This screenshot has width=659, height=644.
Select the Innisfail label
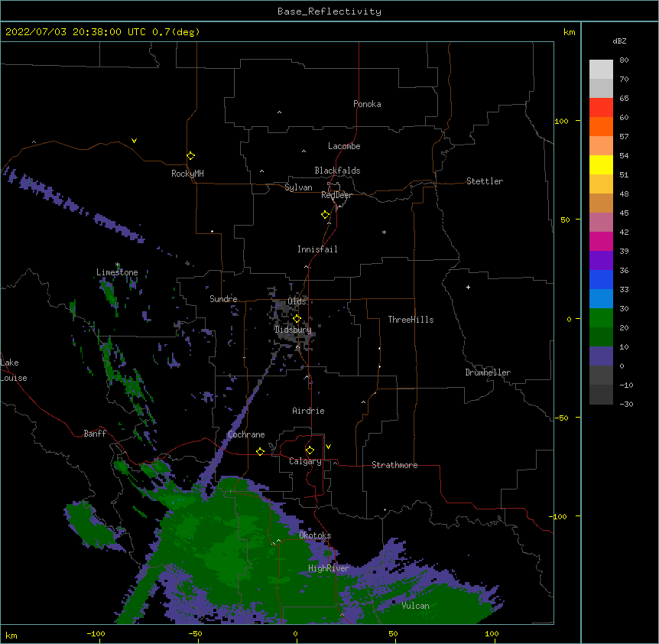(317, 249)
